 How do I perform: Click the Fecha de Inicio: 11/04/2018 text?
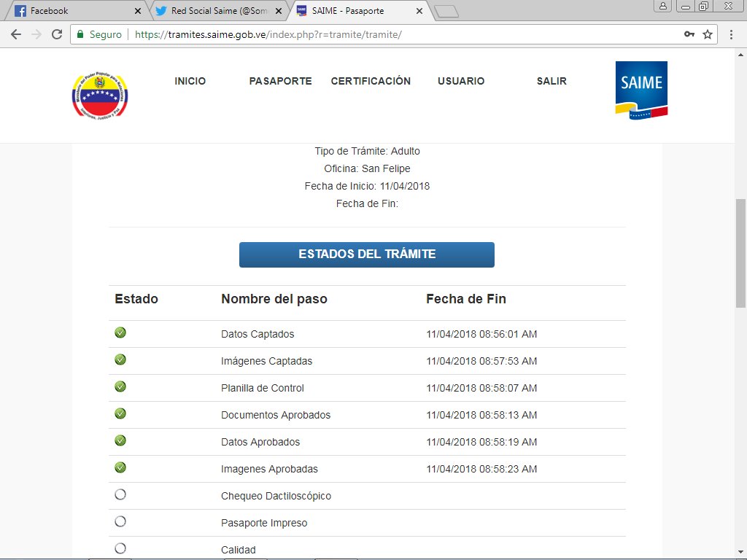(x=367, y=186)
